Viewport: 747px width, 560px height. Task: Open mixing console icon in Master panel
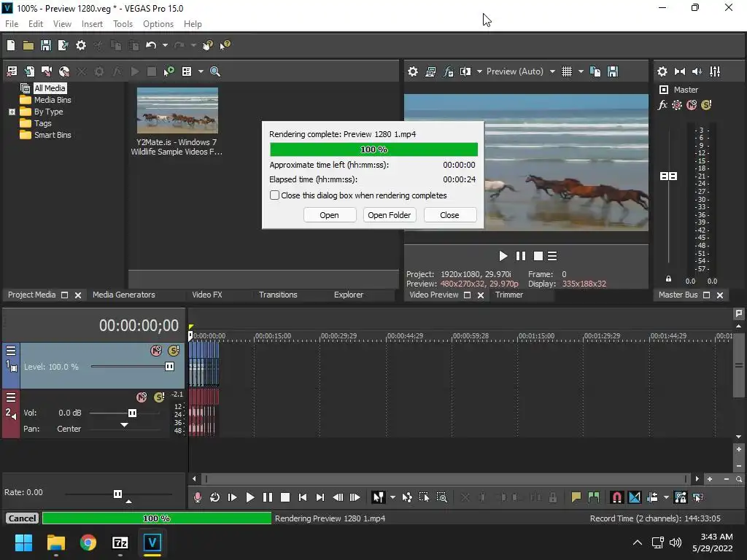pos(715,71)
